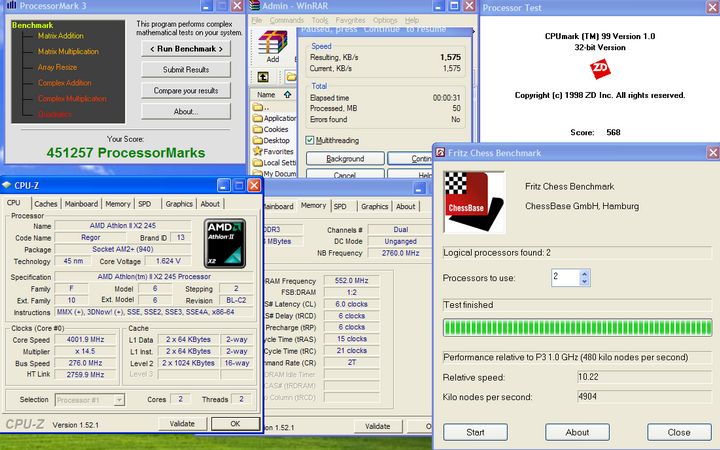The image size is (720, 450).
Task: Switch to the Mainboard tab in front CPU-Z
Action: 81,204
